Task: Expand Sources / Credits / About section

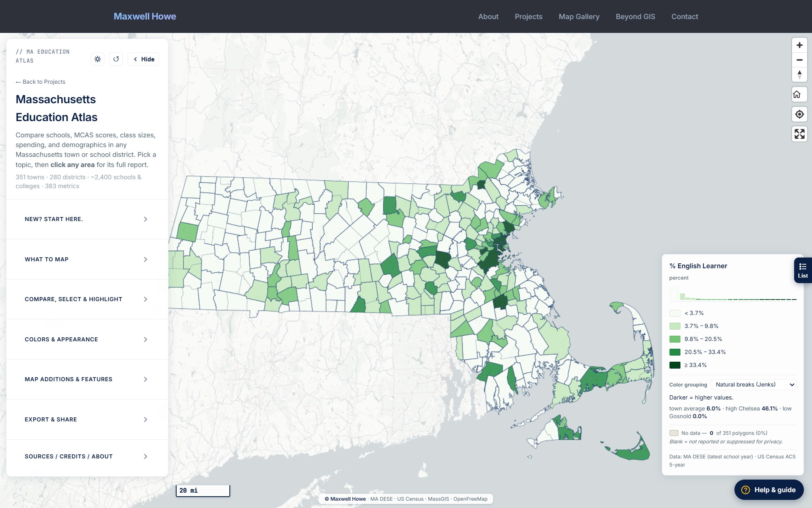Action: 87,456
